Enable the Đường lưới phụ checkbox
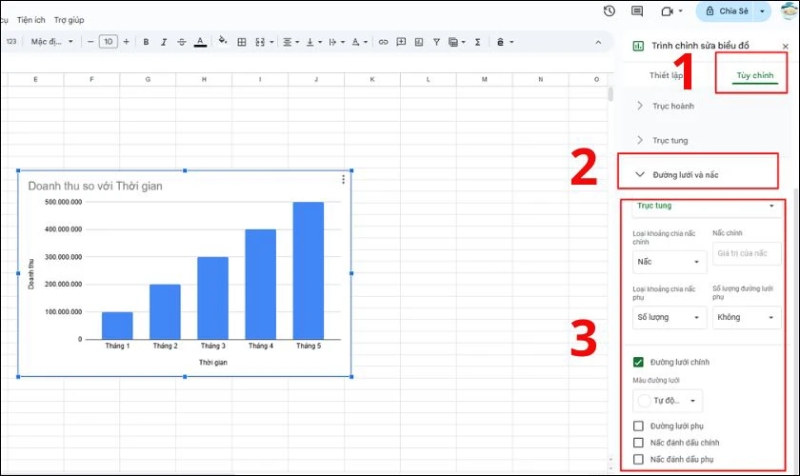The image size is (800, 476). (640, 426)
